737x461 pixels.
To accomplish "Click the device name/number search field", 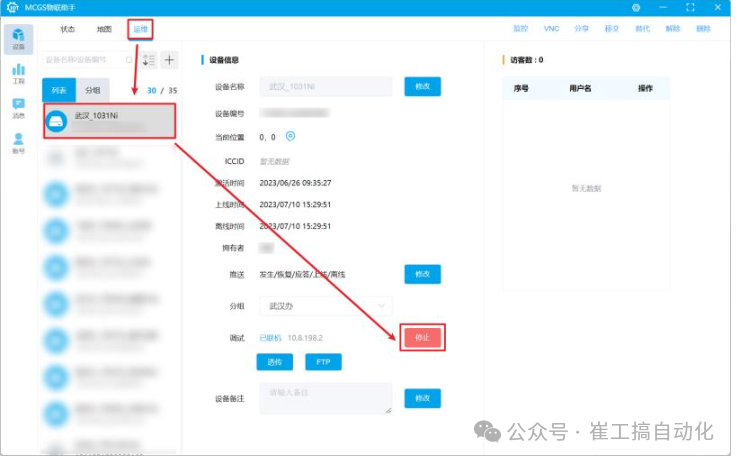I will click(x=89, y=60).
